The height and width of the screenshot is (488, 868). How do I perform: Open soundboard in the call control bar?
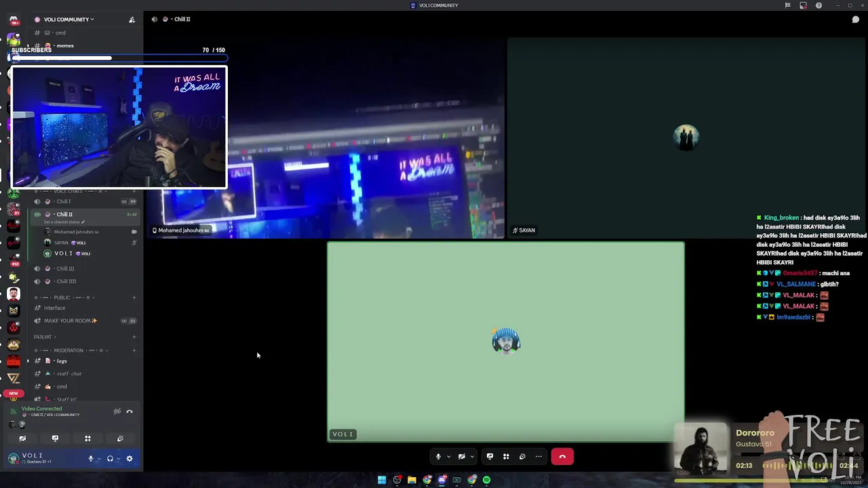point(522,457)
